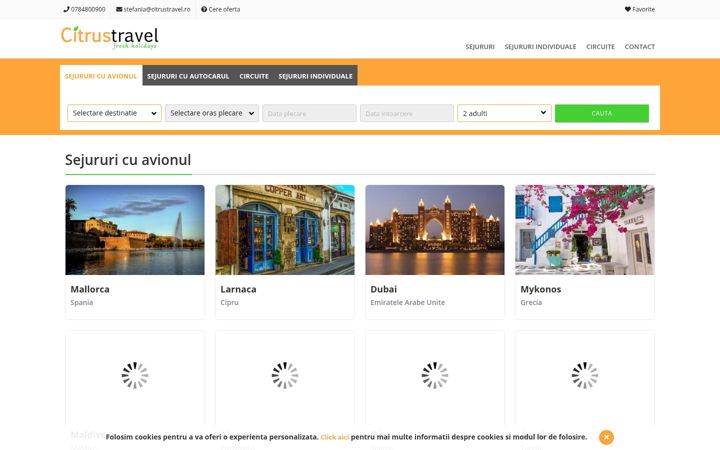The height and width of the screenshot is (450, 720).
Task: Click the Mallorca card title
Action: [x=90, y=289]
